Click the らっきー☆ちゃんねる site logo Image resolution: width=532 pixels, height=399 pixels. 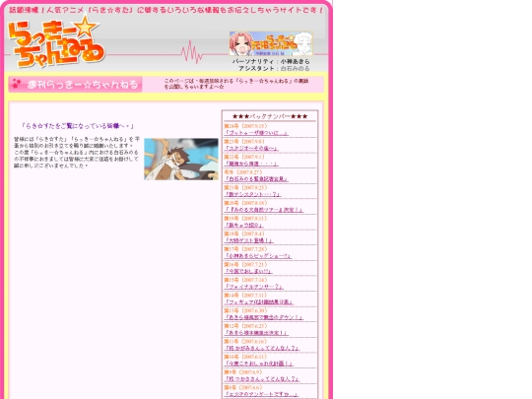(56, 42)
